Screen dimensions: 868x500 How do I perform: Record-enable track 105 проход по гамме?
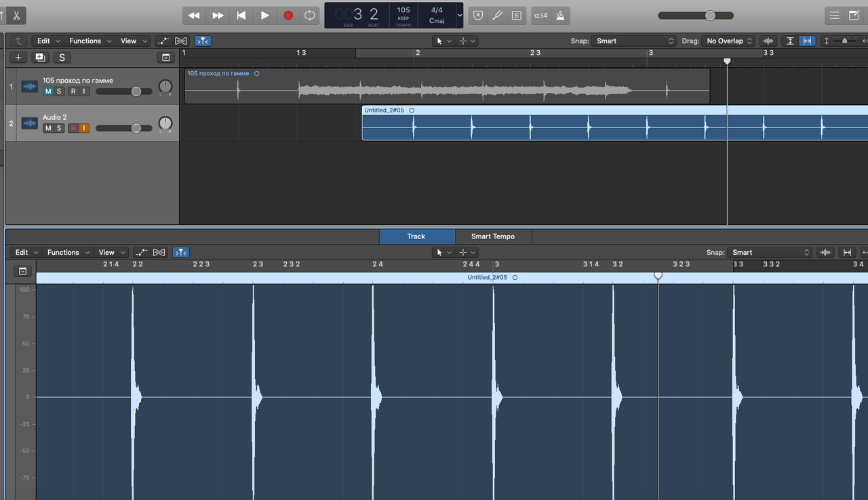(x=73, y=91)
